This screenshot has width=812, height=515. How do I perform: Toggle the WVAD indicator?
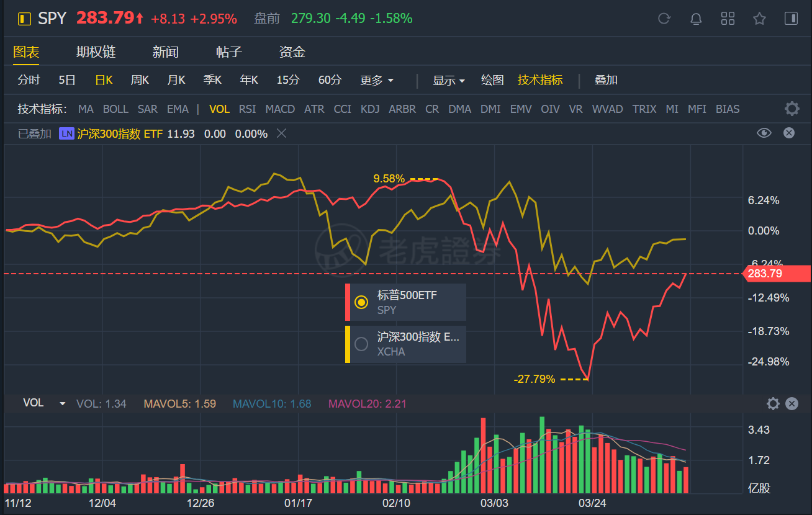[608, 109]
